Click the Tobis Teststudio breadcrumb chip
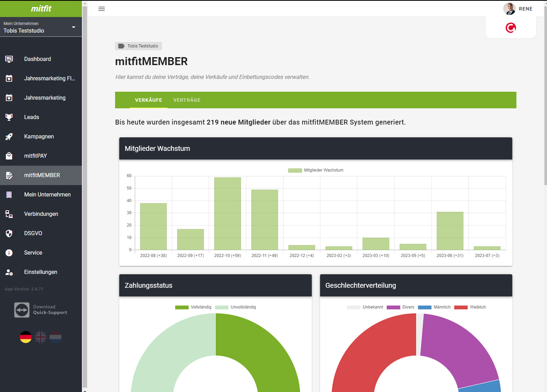547x392 pixels. pos(138,46)
